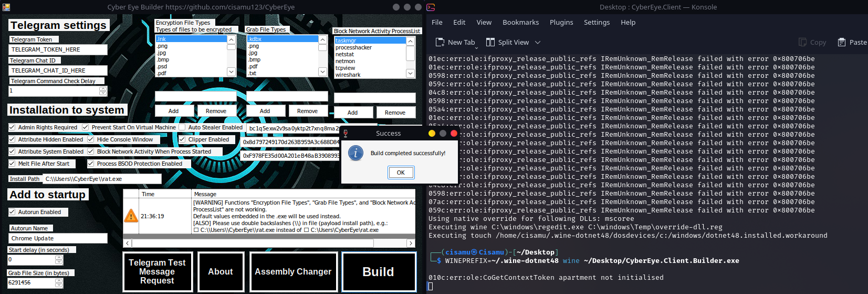Image resolution: width=868 pixels, height=294 pixels.
Task: Click the Autorun Name input field
Action: (58, 238)
